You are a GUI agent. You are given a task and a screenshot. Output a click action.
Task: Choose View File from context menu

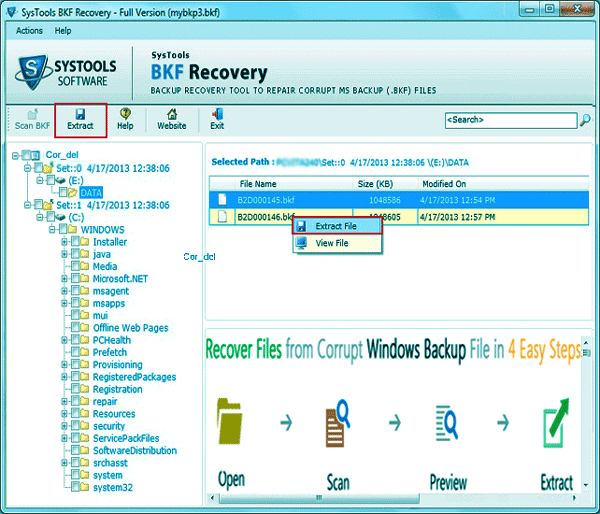[x=338, y=243]
